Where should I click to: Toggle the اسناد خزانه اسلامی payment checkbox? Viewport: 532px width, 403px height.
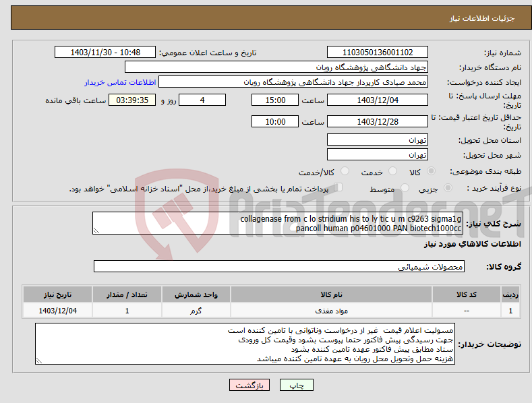[338, 187]
